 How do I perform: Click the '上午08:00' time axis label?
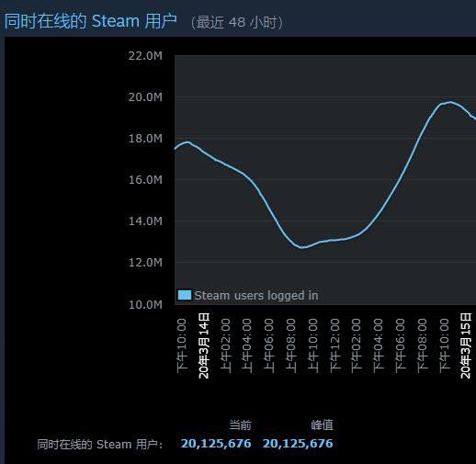[x=291, y=345]
